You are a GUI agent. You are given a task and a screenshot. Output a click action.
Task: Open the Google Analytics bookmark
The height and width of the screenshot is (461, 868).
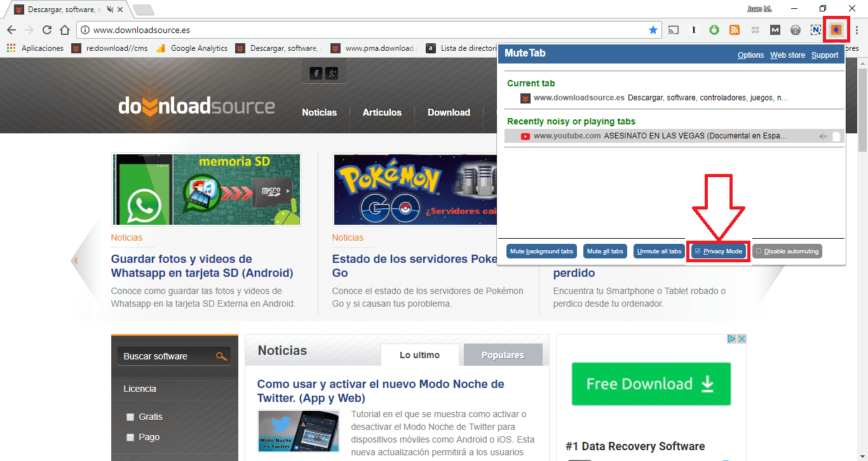[192, 48]
